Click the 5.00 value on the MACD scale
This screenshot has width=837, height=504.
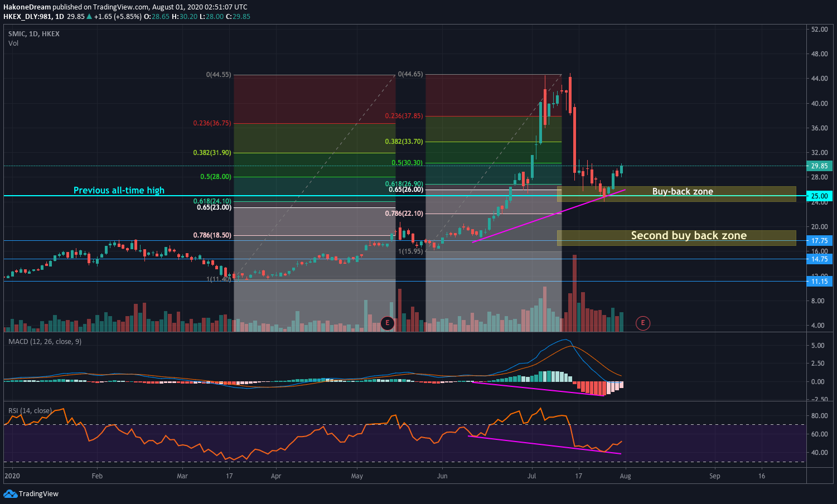coord(817,346)
